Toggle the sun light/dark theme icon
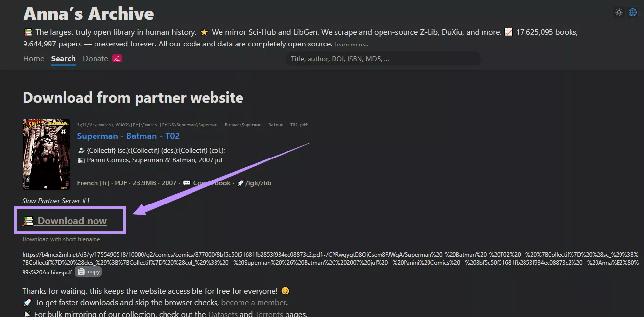 click(x=619, y=12)
